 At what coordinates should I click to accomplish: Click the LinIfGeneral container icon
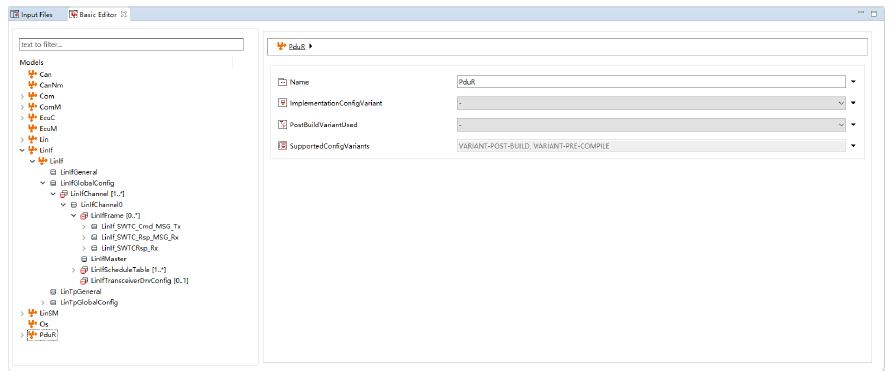coord(53,172)
